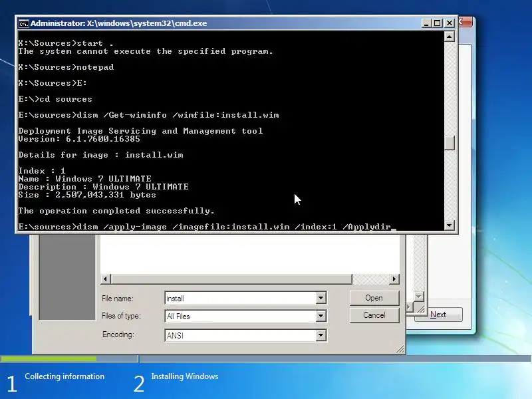Click the Open dialog resize grip
The height and width of the screenshot is (399, 532).
click(400, 349)
